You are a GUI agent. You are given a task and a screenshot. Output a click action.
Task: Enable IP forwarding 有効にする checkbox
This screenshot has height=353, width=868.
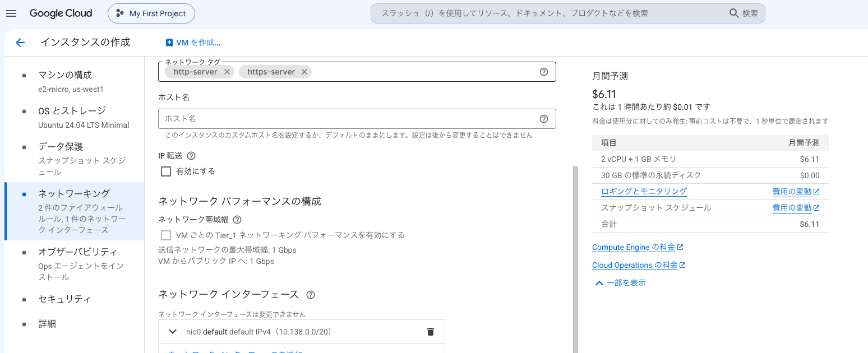click(166, 171)
